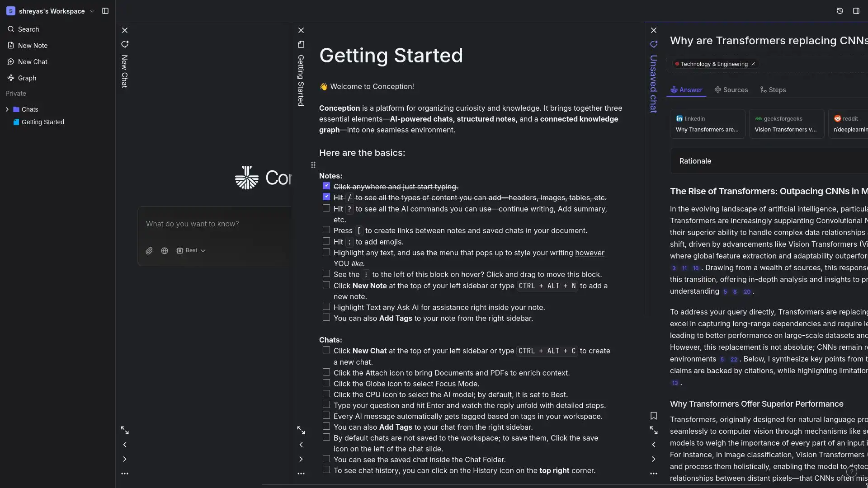
Task: Expand the Chats folder in sidebar
Action: pos(7,109)
